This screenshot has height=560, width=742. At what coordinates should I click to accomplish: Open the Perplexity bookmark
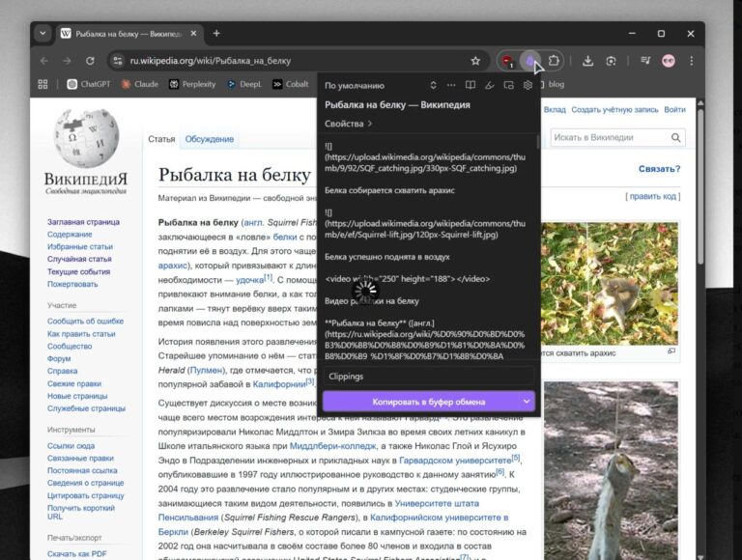coord(192,84)
